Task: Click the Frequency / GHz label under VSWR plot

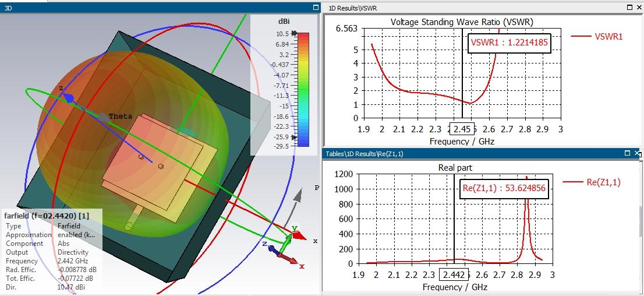Action: pyautogui.click(x=462, y=141)
